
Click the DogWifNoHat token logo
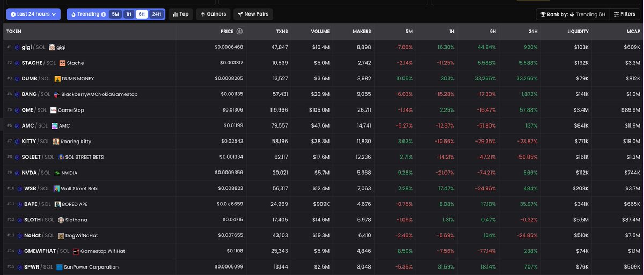61,235
